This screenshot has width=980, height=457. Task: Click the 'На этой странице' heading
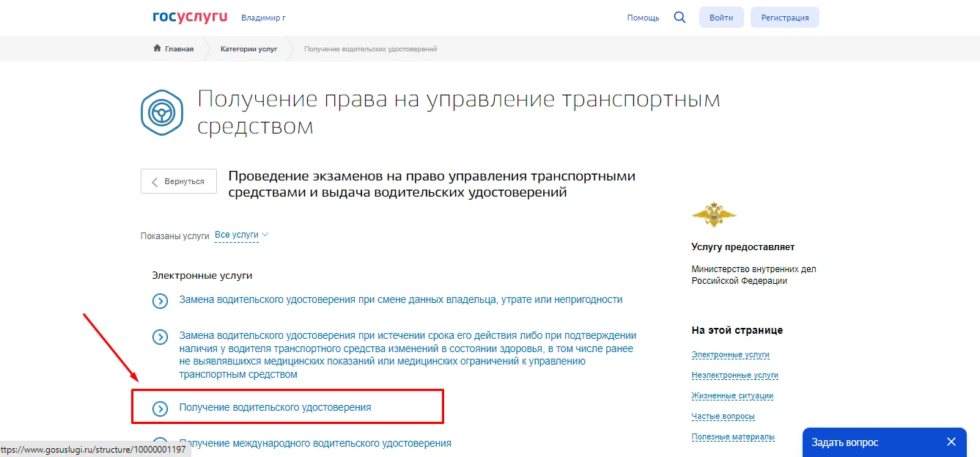pos(737,330)
